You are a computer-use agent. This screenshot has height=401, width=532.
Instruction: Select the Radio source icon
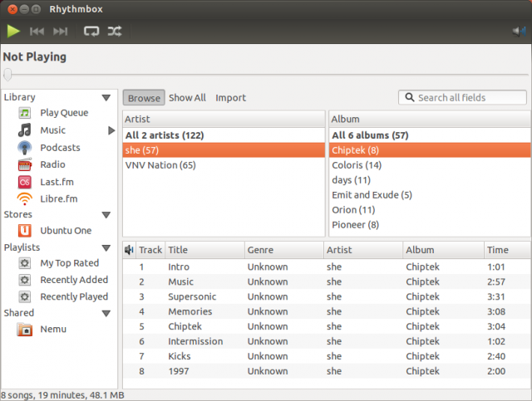tap(24, 164)
